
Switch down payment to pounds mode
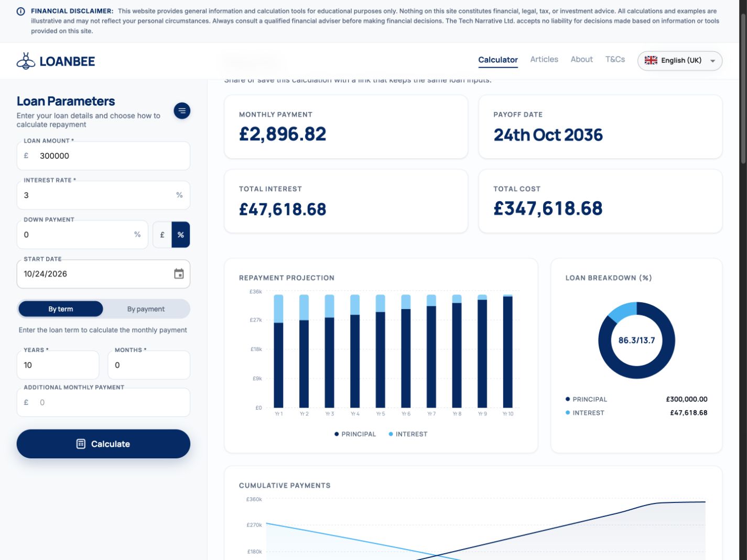[162, 235]
